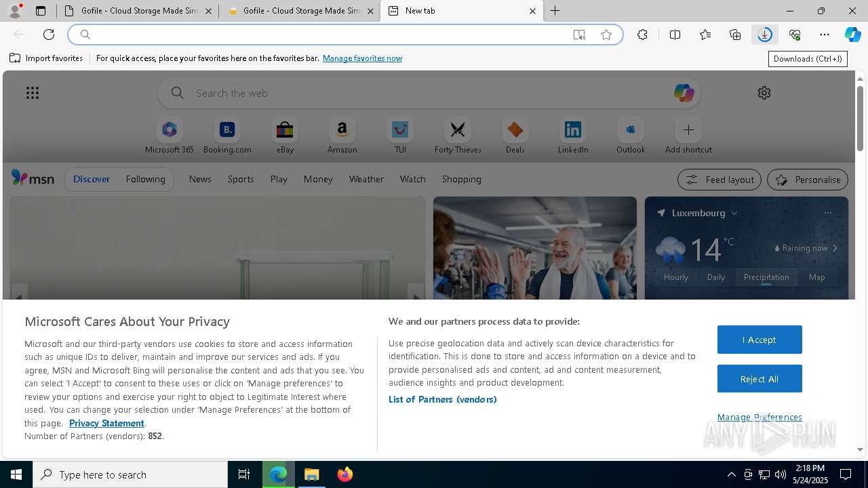868x488 pixels.
Task: Open Manage favorites now link
Action: tap(362, 58)
